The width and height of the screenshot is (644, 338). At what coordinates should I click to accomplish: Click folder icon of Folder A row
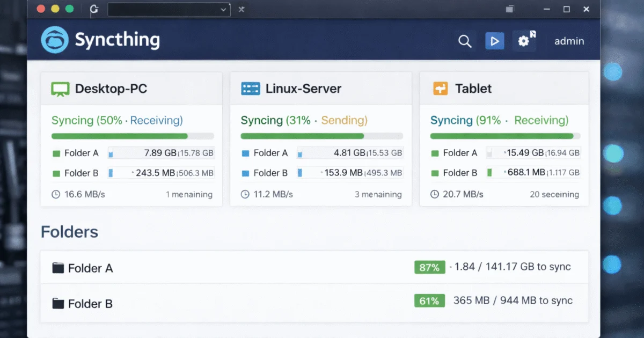pos(58,268)
